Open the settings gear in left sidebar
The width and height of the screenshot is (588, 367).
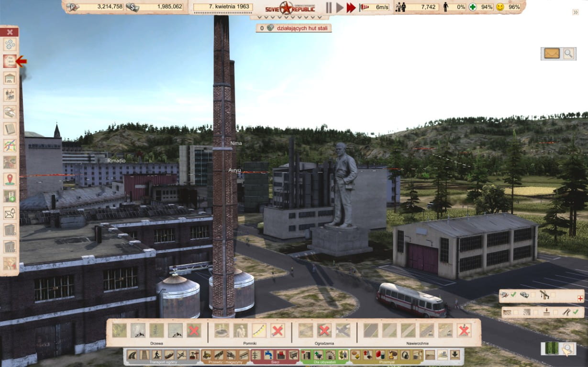click(10, 44)
